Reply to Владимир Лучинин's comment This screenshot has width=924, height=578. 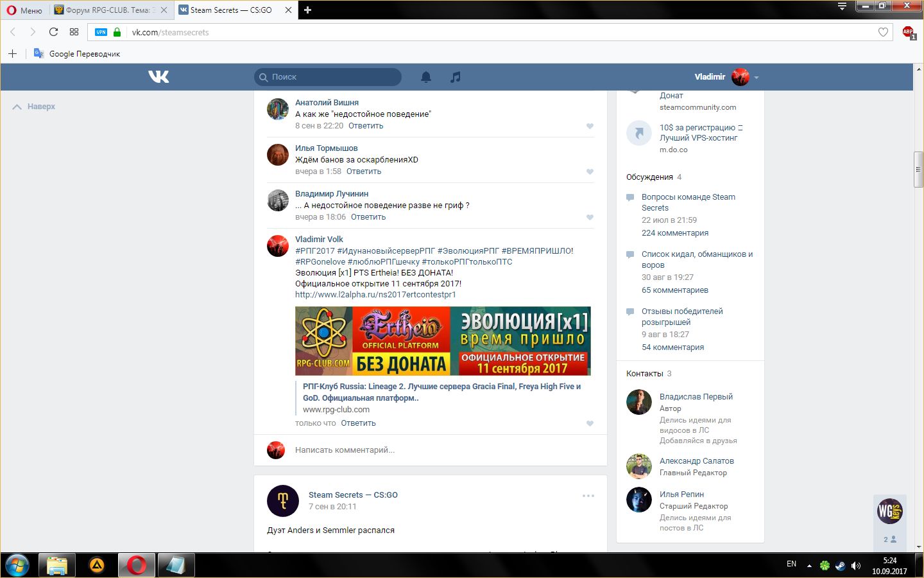coord(368,217)
